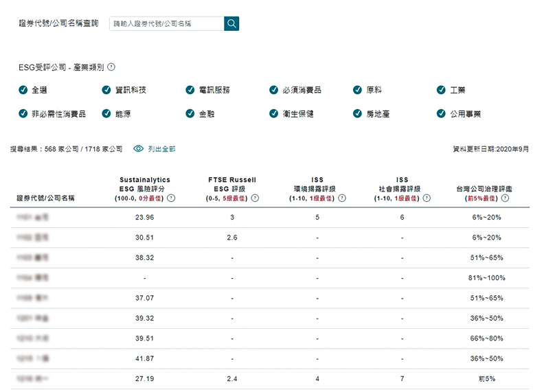This screenshot has width=544, height=392.
Task: Click the risk score value 41.87
Action: click(145, 358)
